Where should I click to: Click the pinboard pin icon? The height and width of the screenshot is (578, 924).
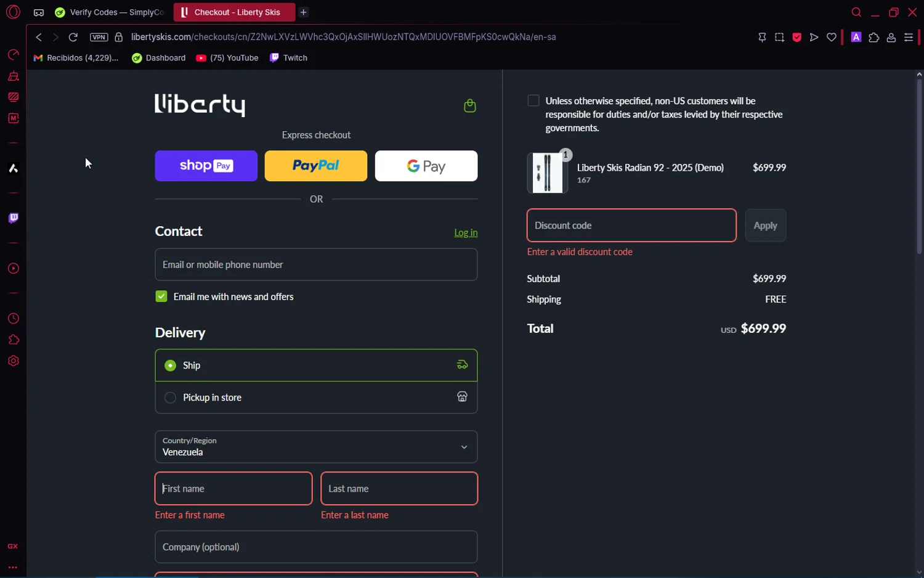coord(762,38)
